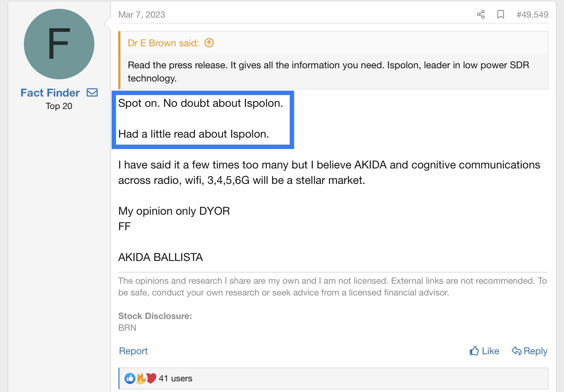The width and height of the screenshot is (564, 392).
Task: Jump to quoted post via up-arrow icon
Action: pyautogui.click(x=209, y=43)
